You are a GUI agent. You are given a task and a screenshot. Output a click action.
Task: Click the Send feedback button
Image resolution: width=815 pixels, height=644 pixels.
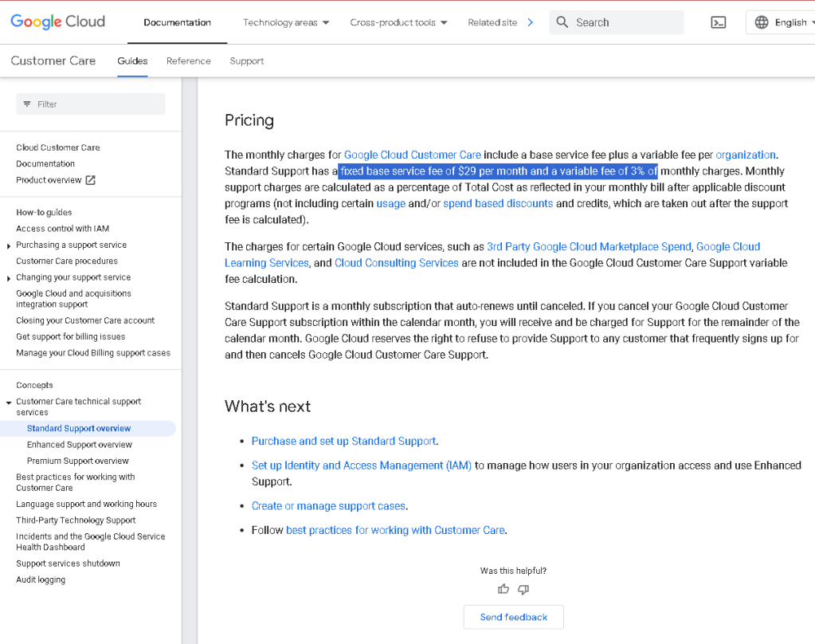(x=514, y=617)
